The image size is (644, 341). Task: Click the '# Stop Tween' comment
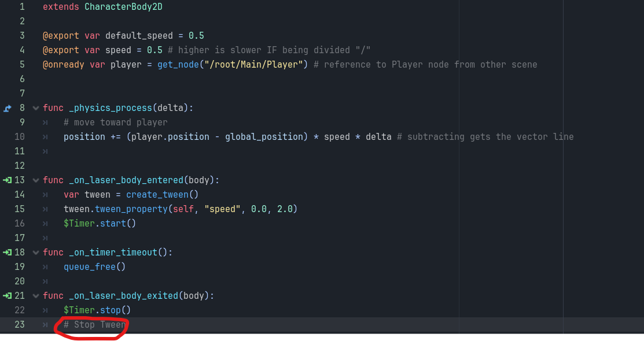pos(95,325)
